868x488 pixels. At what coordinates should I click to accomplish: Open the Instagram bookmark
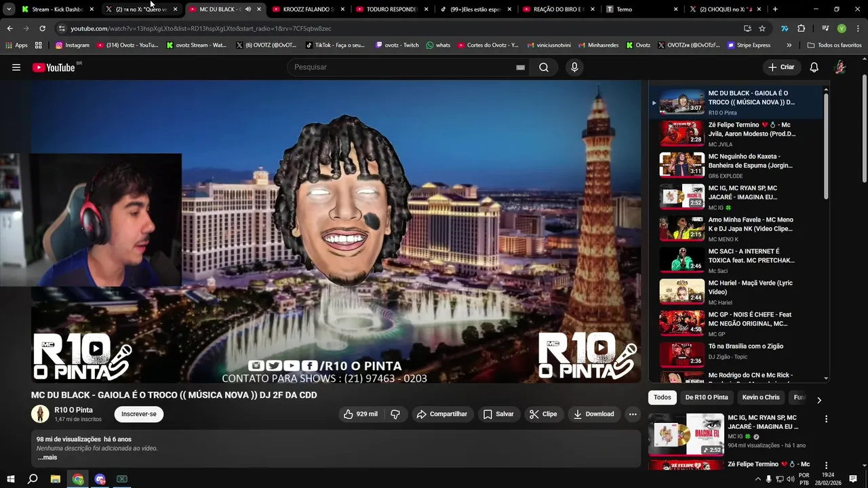[x=73, y=45]
